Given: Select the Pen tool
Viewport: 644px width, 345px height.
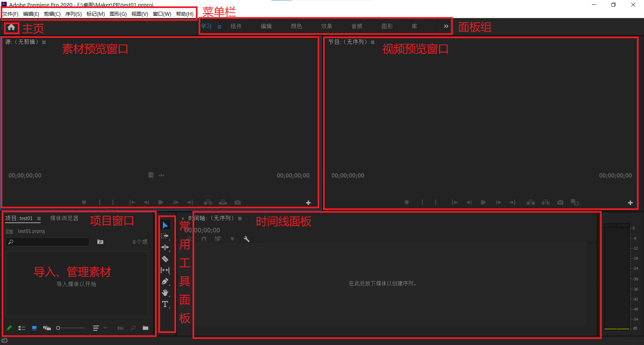Looking at the screenshot, I should [165, 282].
